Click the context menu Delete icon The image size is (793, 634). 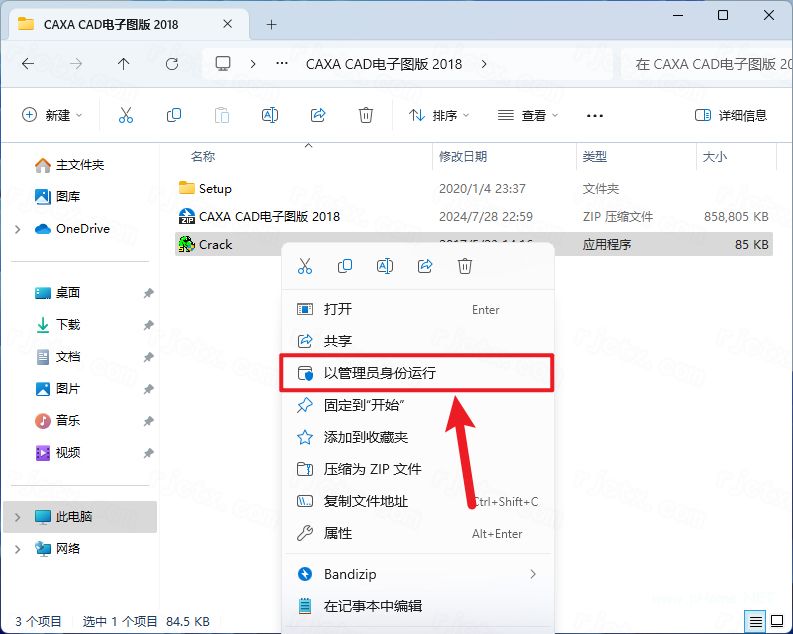[x=465, y=266]
